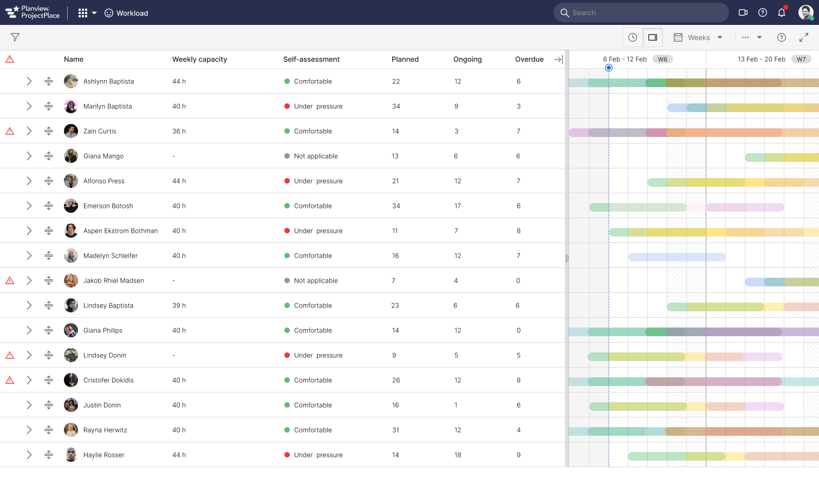Image resolution: width=819 pixels, height=504 pixels.
Task: Click into the Search field
Action: tap(645, 12)
